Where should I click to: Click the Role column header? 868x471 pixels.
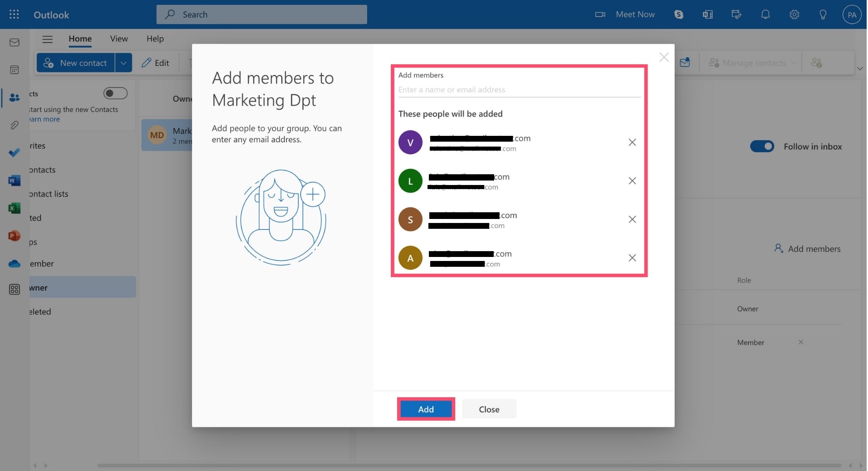click(x=745, y=281)
